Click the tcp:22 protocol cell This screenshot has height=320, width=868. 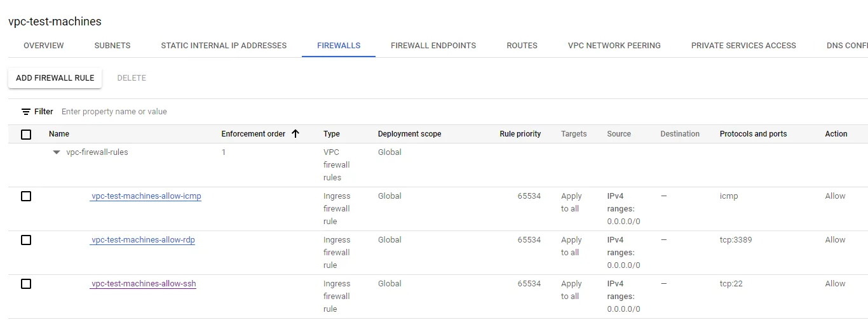[x=731, y=284]
